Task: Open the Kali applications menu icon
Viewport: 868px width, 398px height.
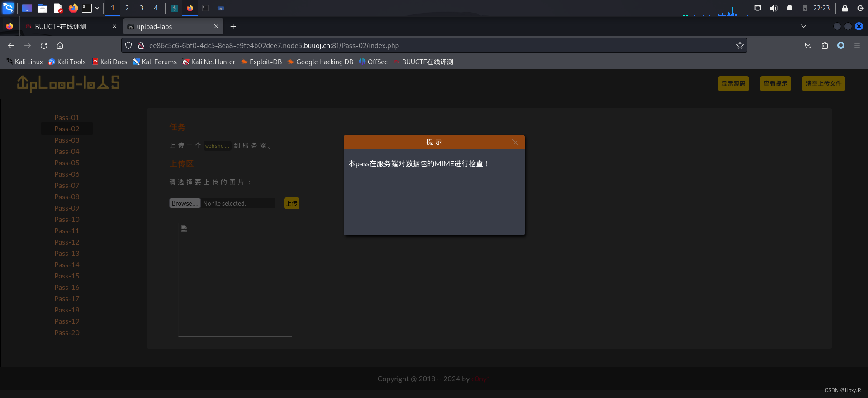Action: (x=8, y=8)
